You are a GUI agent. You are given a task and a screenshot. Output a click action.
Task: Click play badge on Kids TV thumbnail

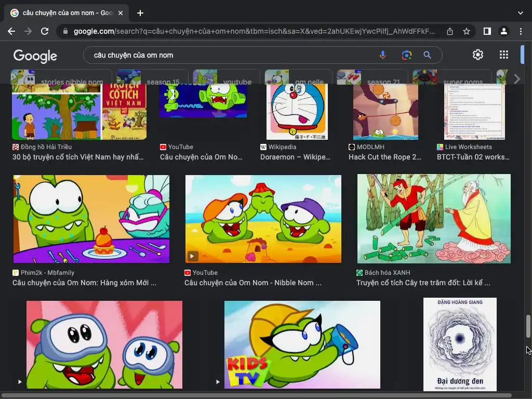(x=218, y=382)
